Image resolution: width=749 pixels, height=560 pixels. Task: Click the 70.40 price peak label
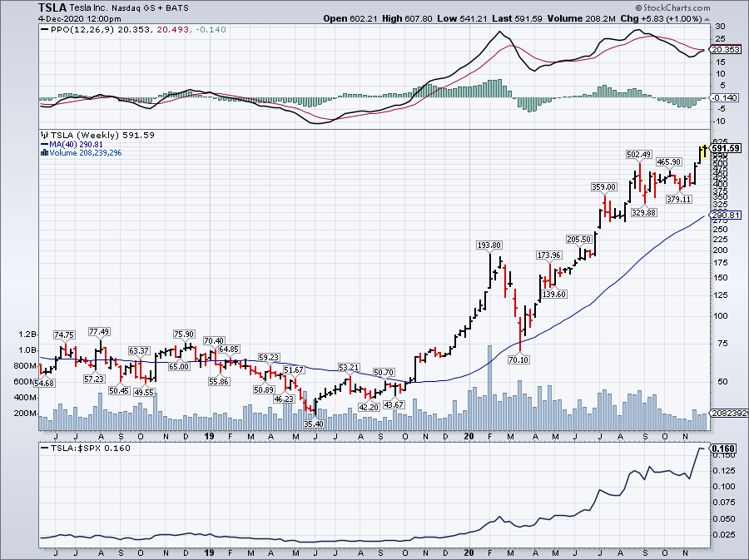pyautogui.click(x=214, y=340)
